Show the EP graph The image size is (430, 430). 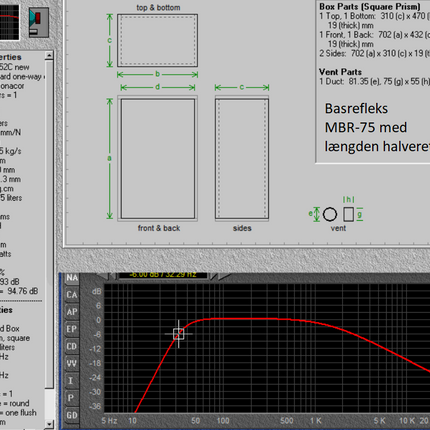click(72, 329)
